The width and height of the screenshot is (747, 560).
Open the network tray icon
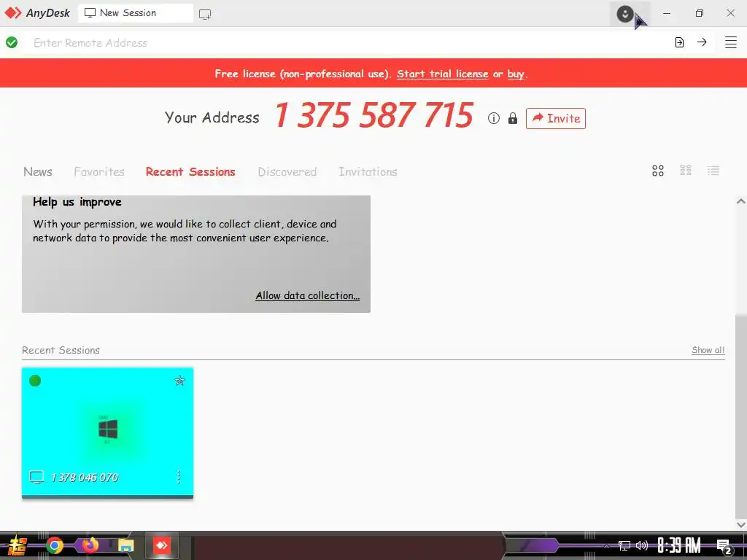(x=624, y=545)
